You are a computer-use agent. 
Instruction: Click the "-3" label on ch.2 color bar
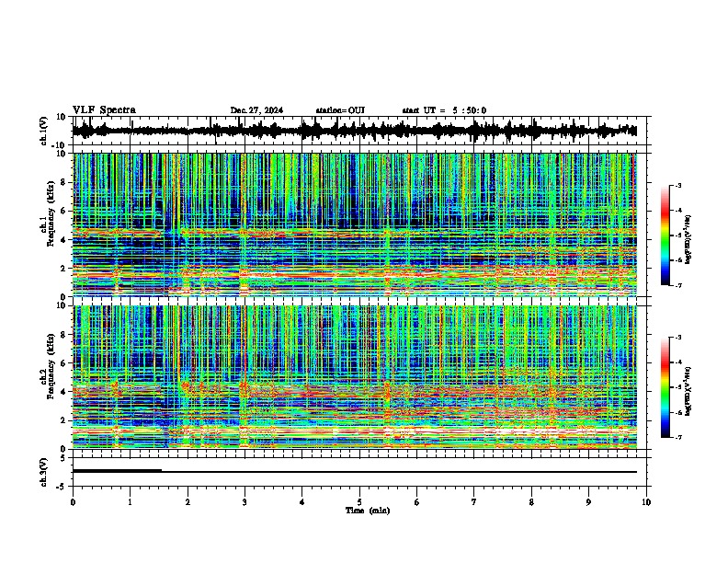tap(677, 338)
